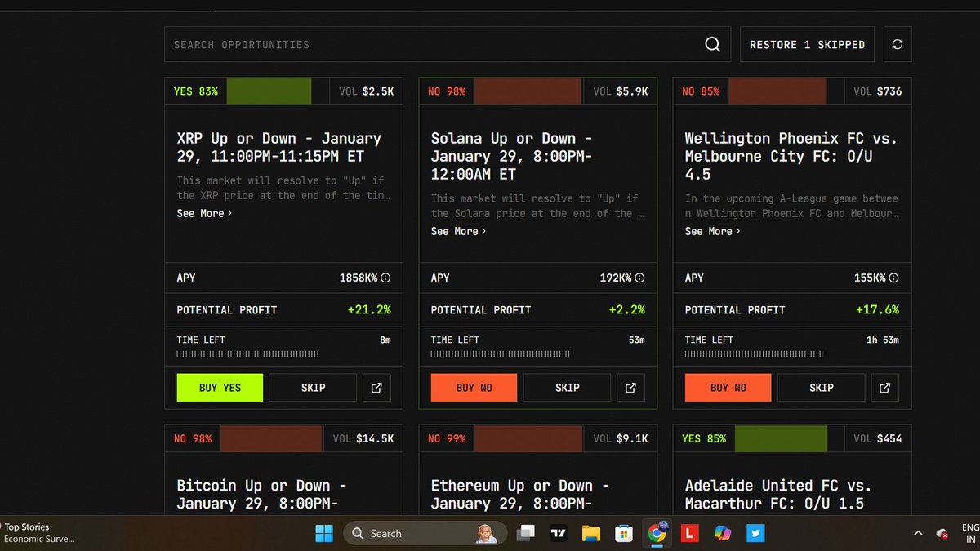980x551 pixels.
Task: Open File Explorer from taskbar
Action: point(591,533)
